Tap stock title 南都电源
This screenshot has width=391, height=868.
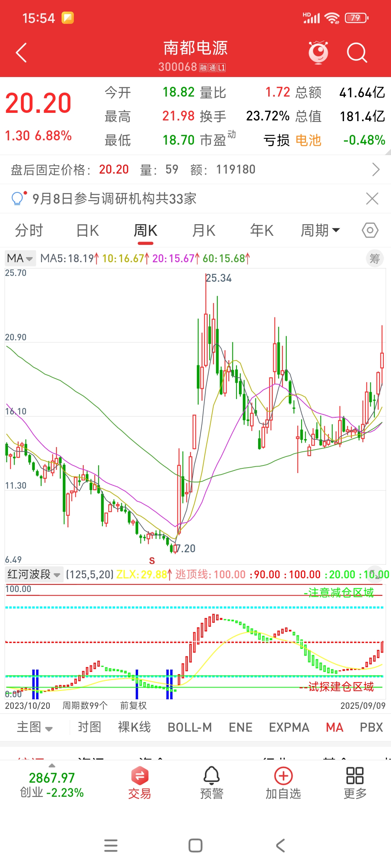pyautogui.click(x=195, y=48)
